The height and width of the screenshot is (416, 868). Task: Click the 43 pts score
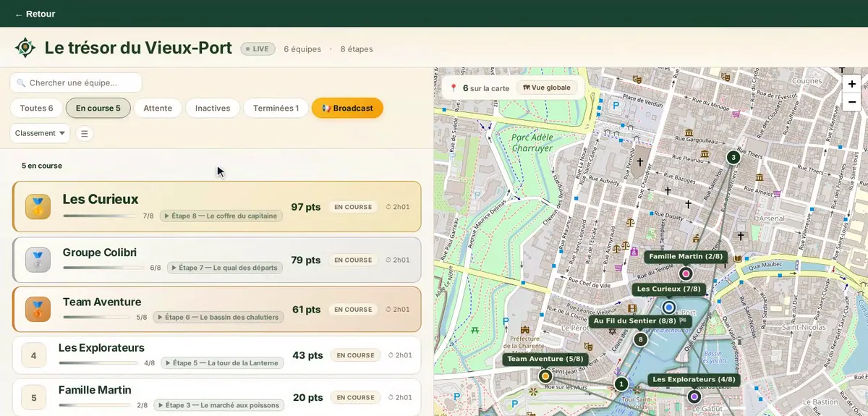click(307, 355)
